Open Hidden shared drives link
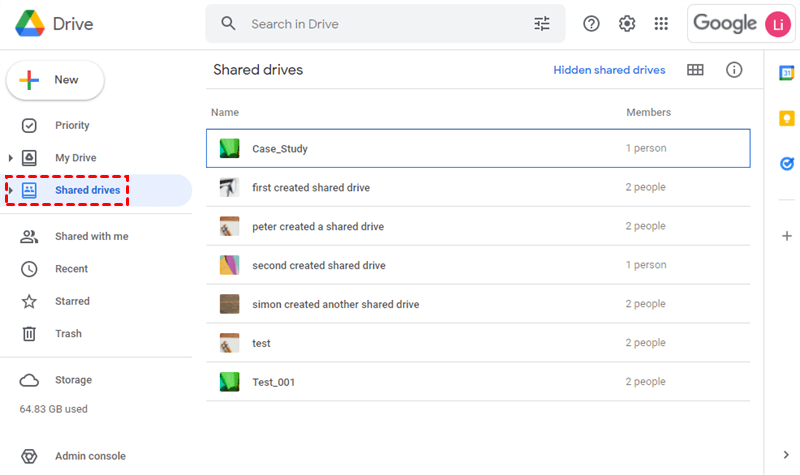Viewport: 800px width, 475px height. point(609,70)
